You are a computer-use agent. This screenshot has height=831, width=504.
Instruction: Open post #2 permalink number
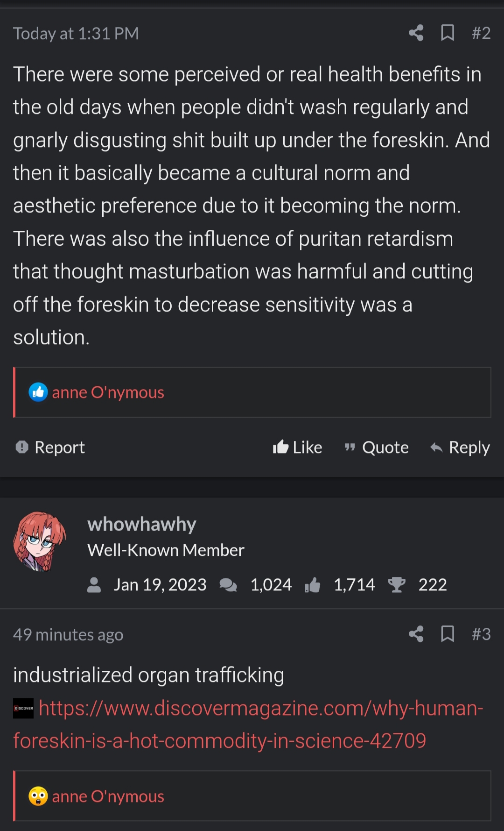[481, 33]
